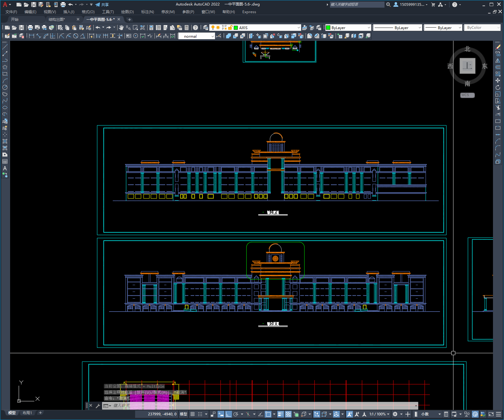Select the Line tool in left toolbar
The height and width of the screenshot is (420, 504).
(5, 47)
